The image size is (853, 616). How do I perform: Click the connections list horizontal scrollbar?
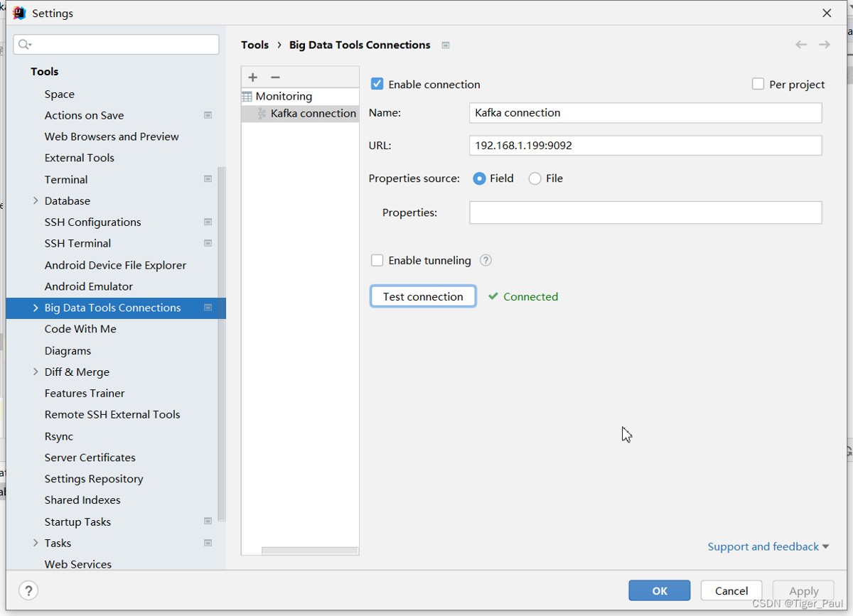(x=309, y=551)
